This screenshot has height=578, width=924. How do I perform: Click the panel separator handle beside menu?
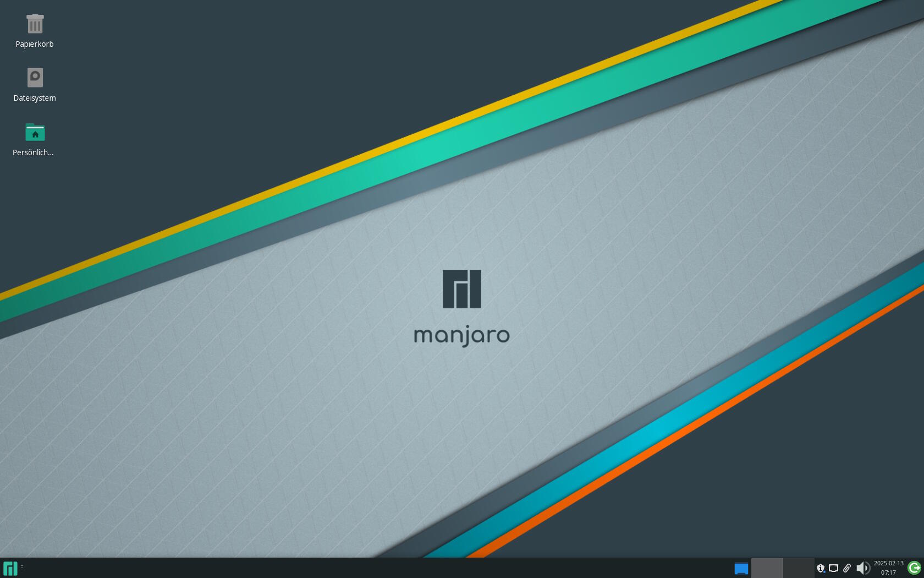pyautogui.click(x=22, y=568)
